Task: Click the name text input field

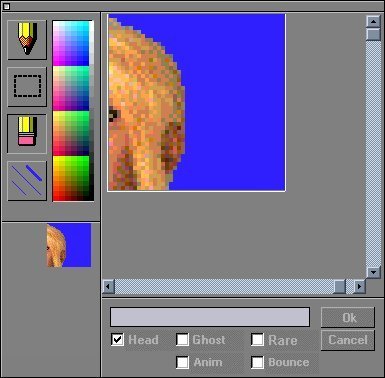Action: 210,317
